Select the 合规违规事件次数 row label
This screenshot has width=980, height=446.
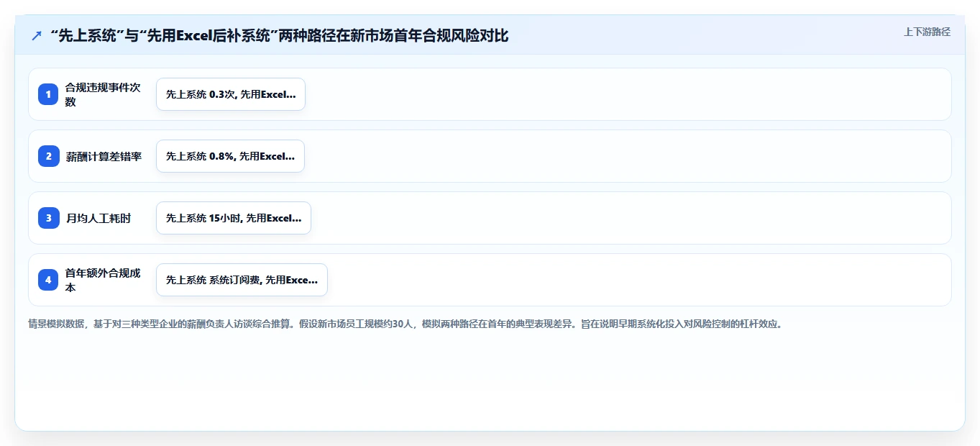coord(103,94)
